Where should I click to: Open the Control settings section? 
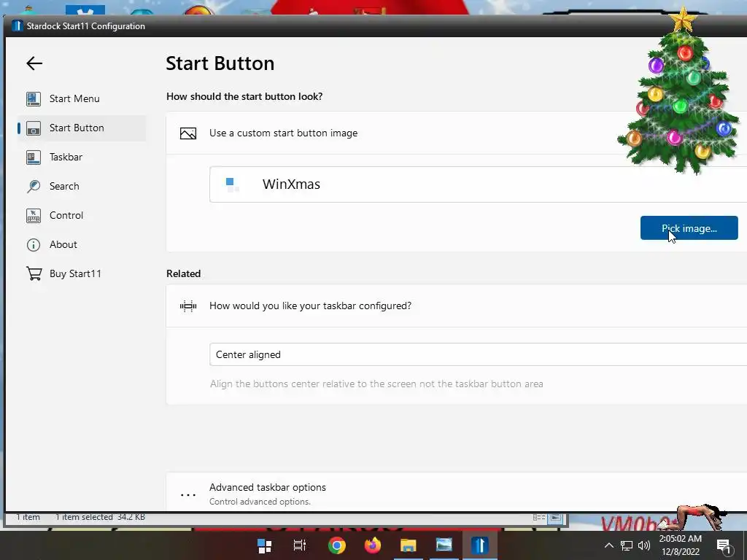click(82, 215)
